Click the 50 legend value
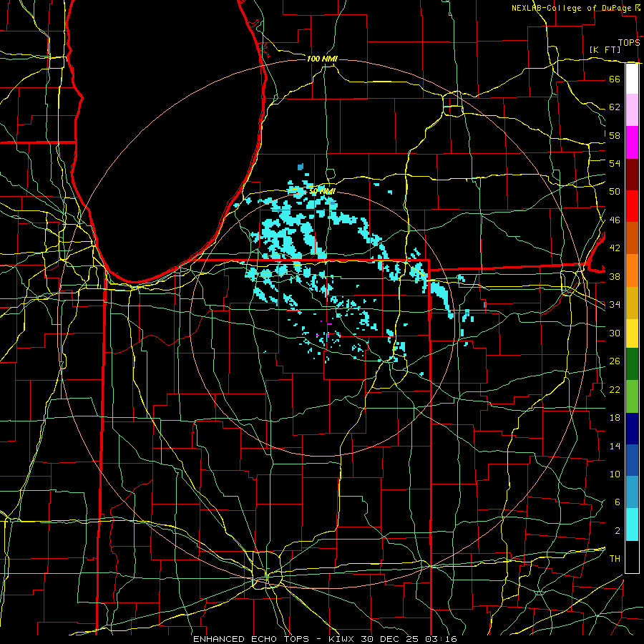Viewport: 644px width, 644px height. [x=615, y=192]
